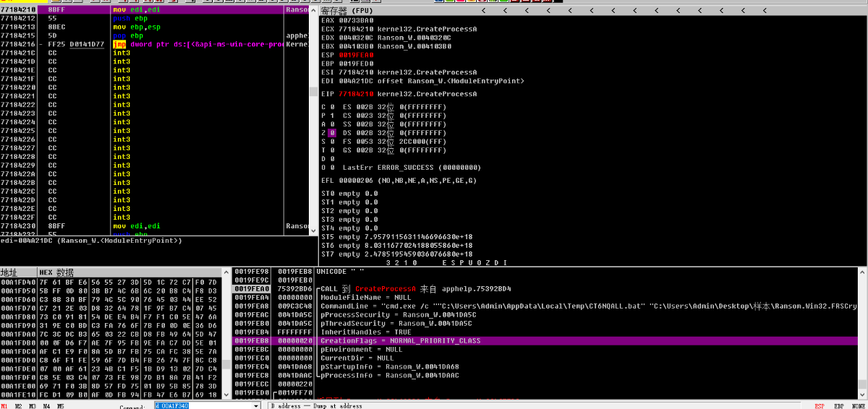
Task: Select the ESI register row
Action: point(399,72)
